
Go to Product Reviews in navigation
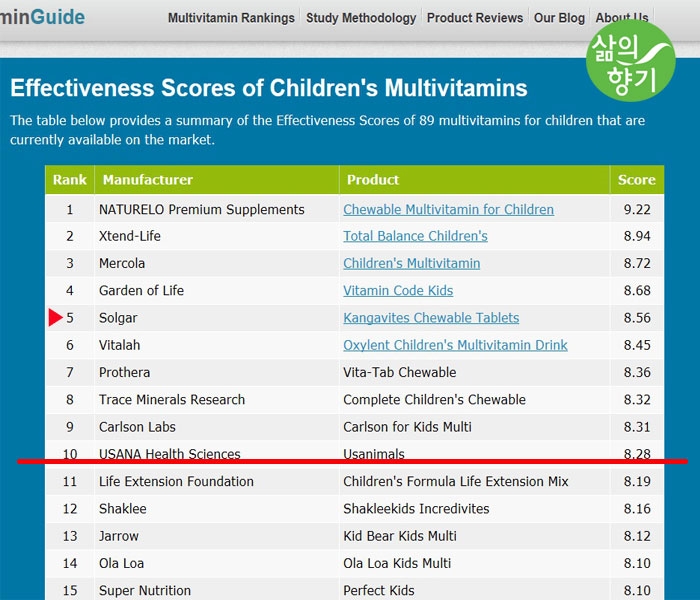click(x=475, y=18)
